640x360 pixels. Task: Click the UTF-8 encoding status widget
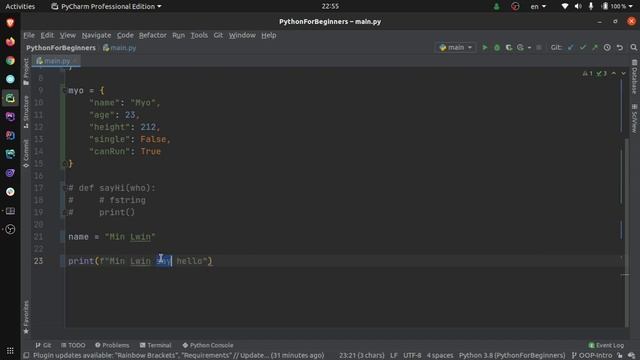[412, 356]
